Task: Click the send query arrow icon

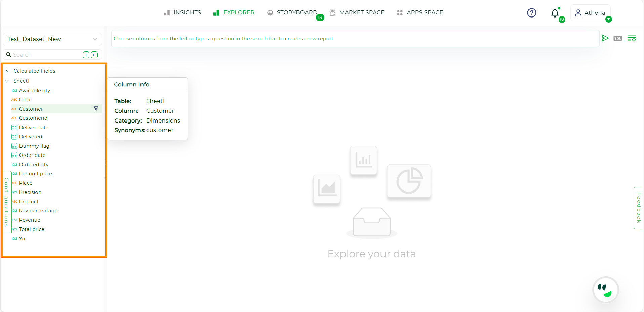Action: click(605, 38)
